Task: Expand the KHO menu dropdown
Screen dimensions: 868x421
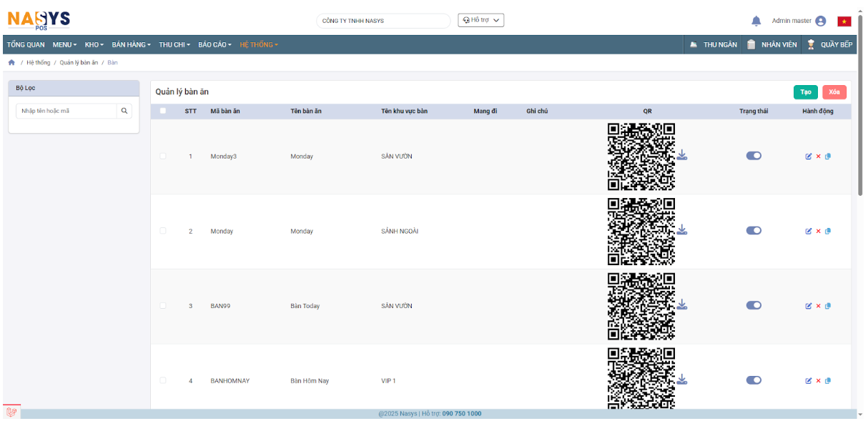Action: [94, 45]
